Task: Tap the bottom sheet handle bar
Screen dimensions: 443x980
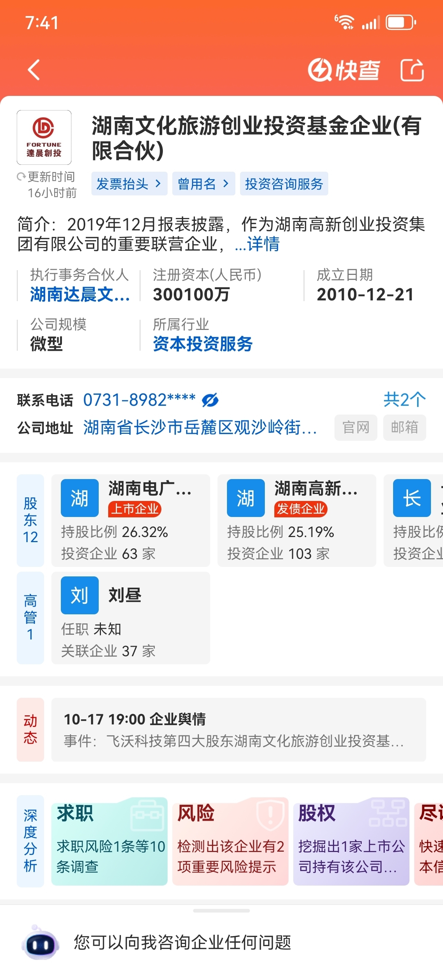Action: tap(221, 911)
